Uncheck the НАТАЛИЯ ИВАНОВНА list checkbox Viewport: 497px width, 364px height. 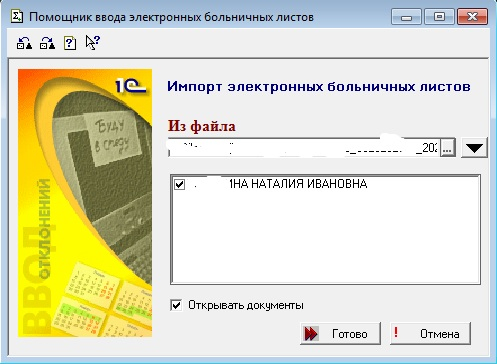(x=179, y=184)
